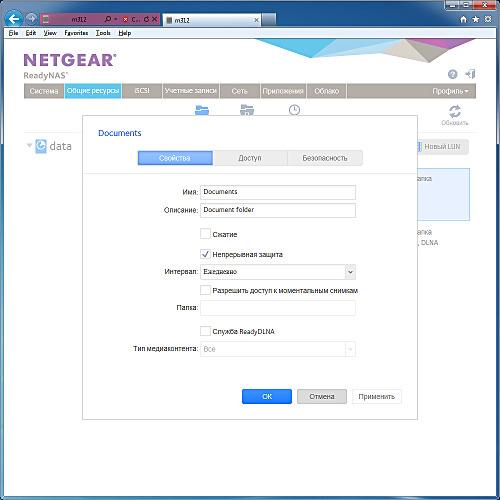This screenshot has width=500, height=500.
Task: Open the Интервал dropdown
Action: coord(278,272)
